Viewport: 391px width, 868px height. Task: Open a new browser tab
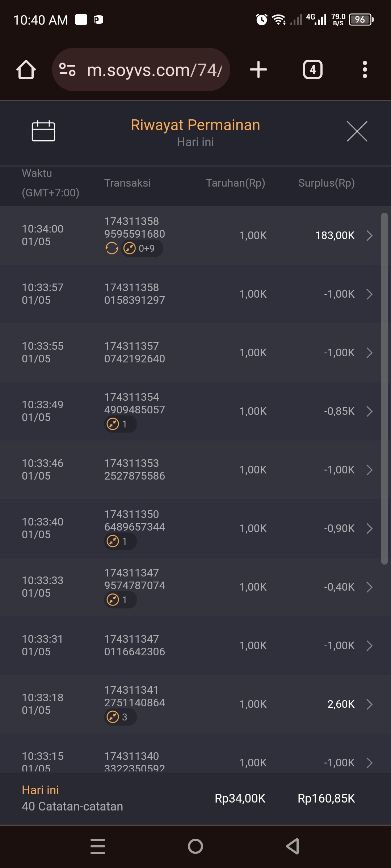tap(258, 69)
